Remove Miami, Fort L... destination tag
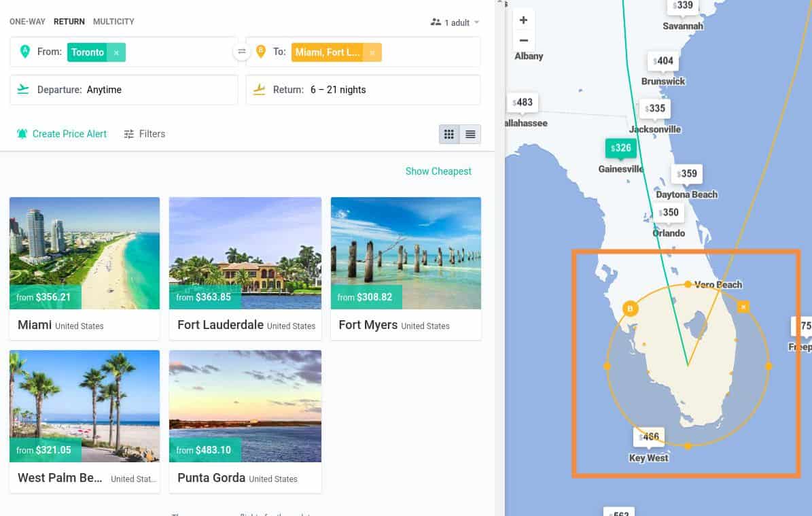This screenshot has height=516, width=812. click(x=372, y=52)
